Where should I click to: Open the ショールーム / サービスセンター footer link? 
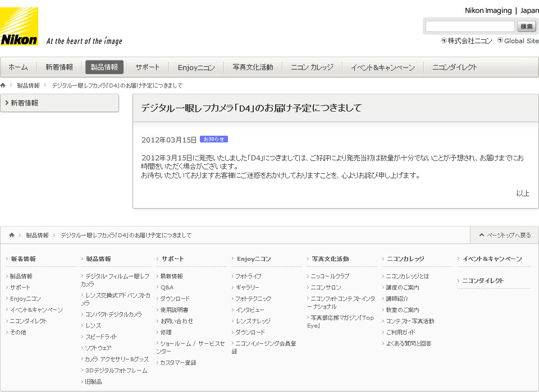191,347
